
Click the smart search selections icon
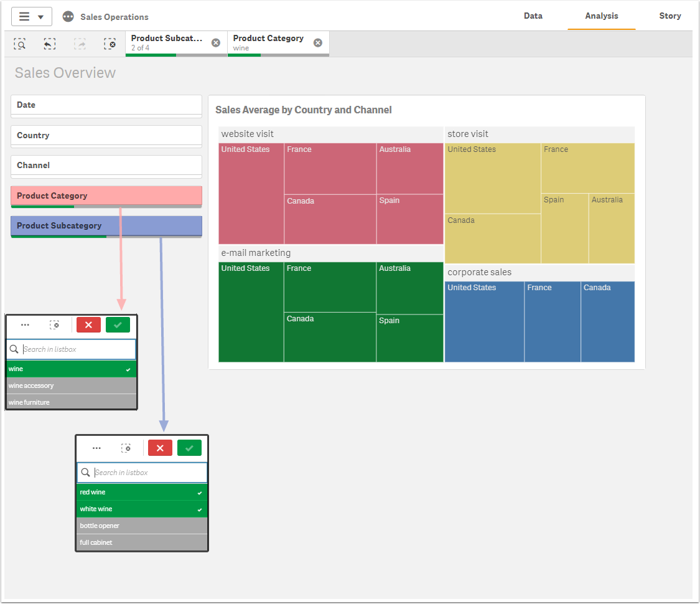[20, 44]
